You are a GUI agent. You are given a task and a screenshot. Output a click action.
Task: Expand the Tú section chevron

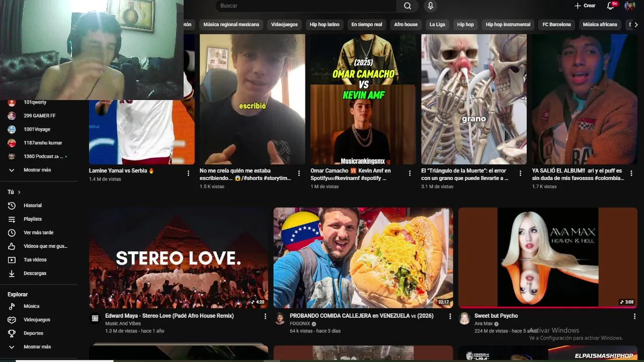point(19,192)
